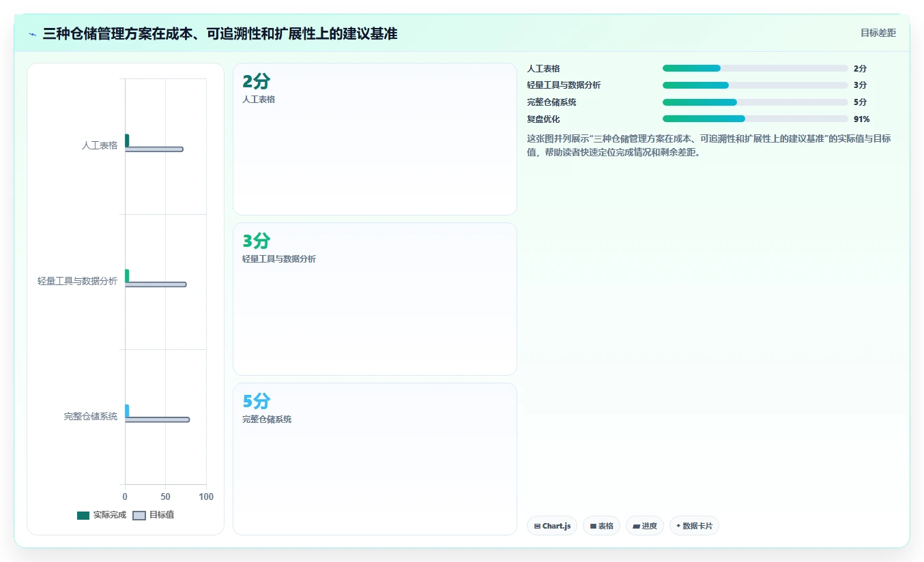Click the 实际完成 legend color swatch

[83, 516]
